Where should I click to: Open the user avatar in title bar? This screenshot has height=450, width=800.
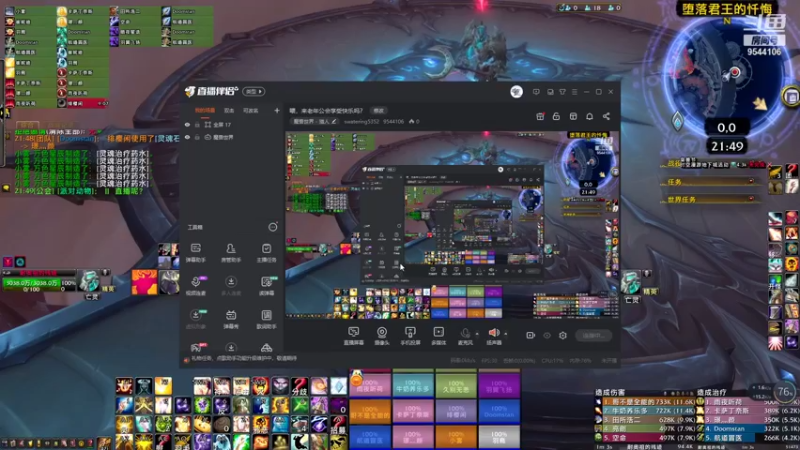(x=516, y=92)
